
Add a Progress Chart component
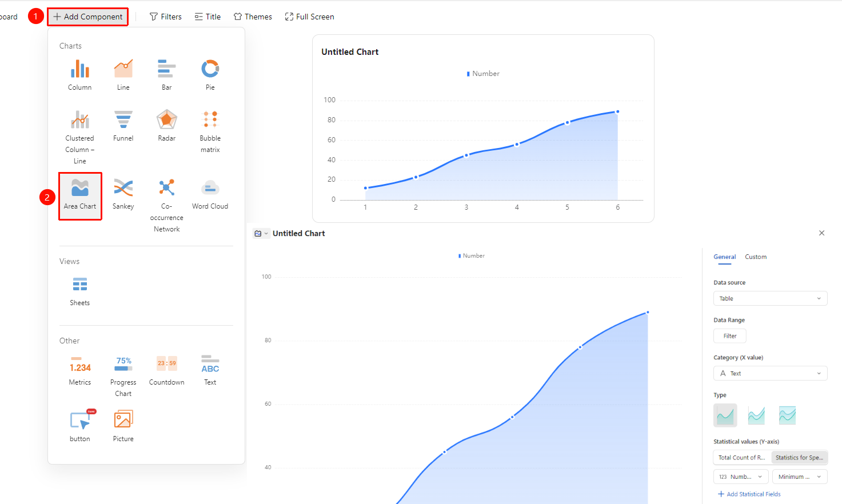coord(123,375)
